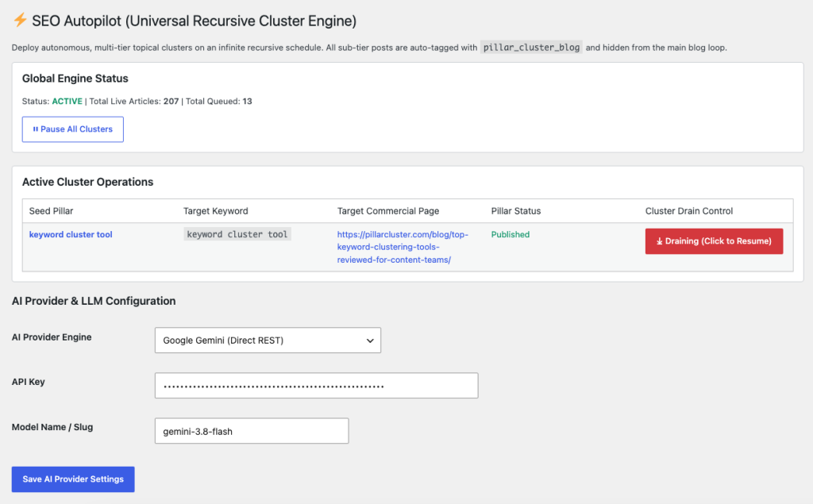Click the Cluster Drain Control column header
813x504 pixels.
click(x=689, y=211)
